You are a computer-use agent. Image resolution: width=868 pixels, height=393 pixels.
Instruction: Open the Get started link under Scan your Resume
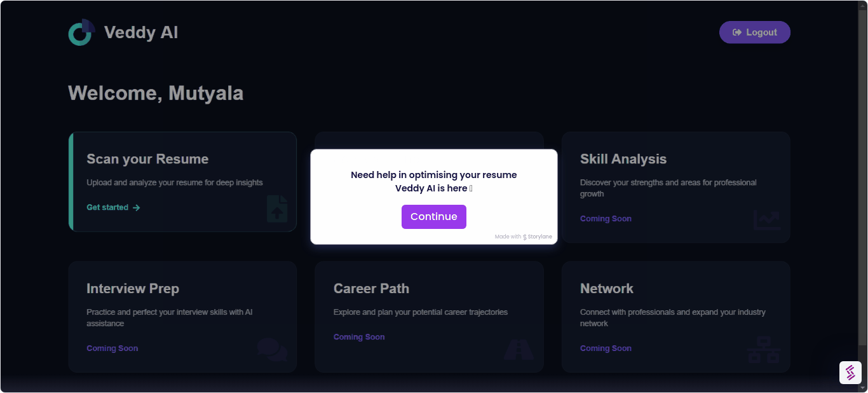click(x=105, y=207)
